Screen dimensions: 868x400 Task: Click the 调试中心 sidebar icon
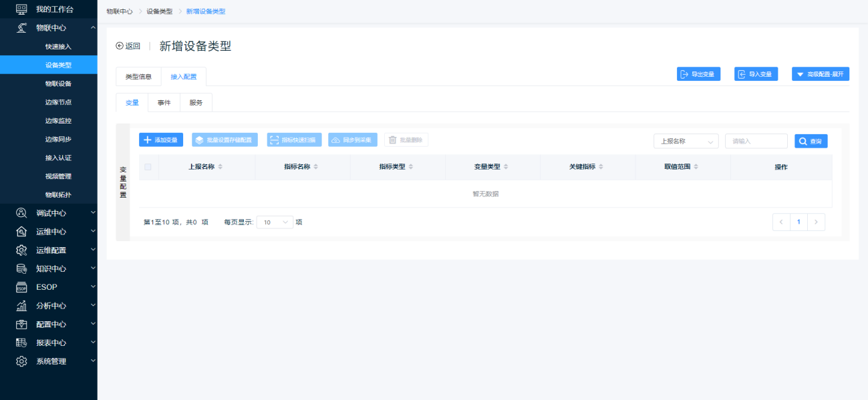pyautogui.click(x=21, y=213)
